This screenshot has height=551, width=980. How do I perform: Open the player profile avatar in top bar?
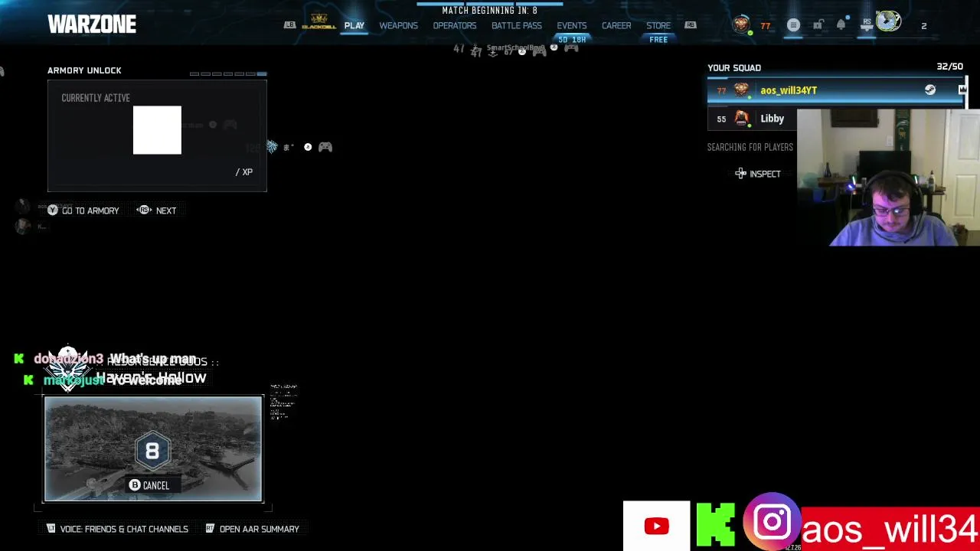click(x=888, y=21)
